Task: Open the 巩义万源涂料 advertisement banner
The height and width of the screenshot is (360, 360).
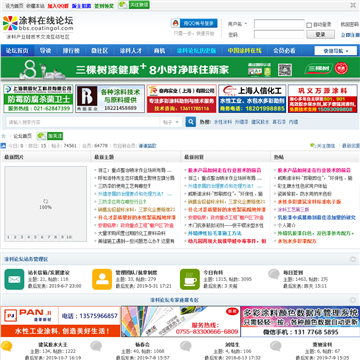Action: point(323,99)
